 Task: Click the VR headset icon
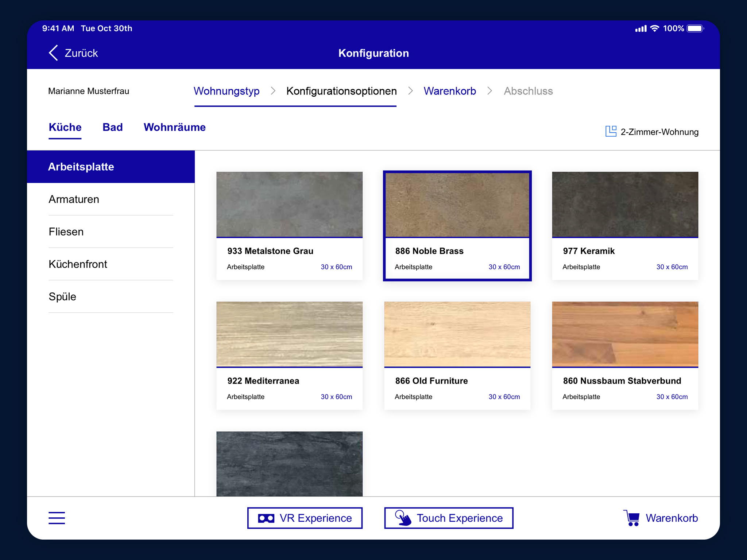point(266,518)
